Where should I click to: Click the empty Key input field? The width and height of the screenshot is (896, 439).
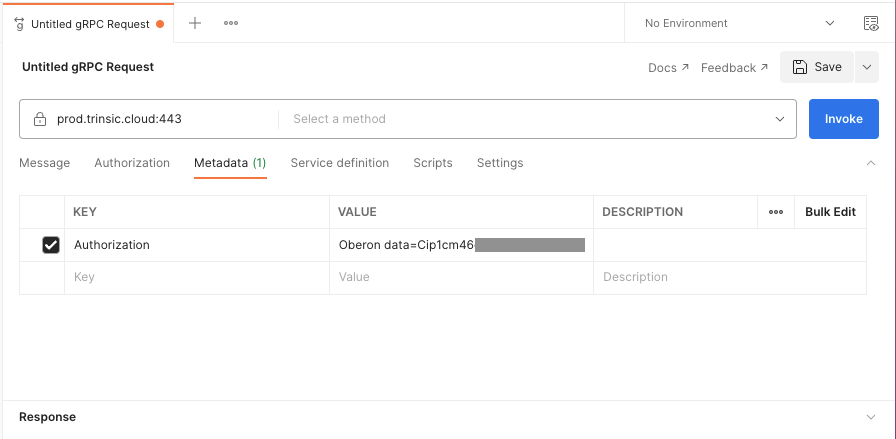197,278
